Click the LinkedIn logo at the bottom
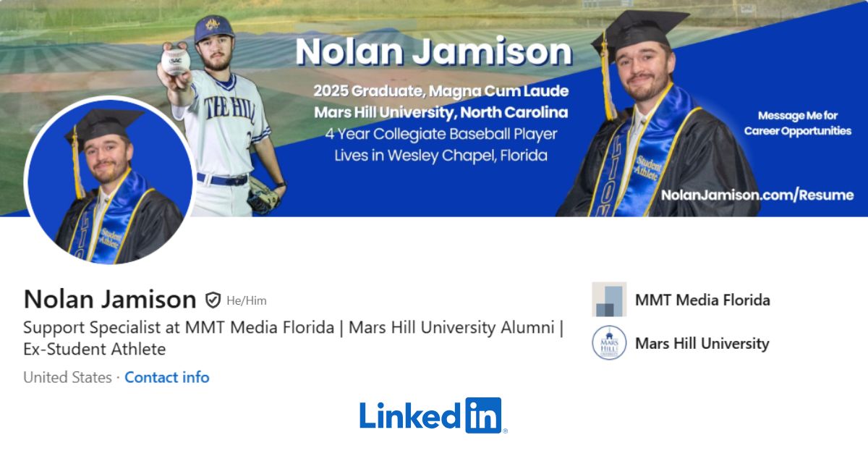This screenshot has height=456, width=868. 433,415
